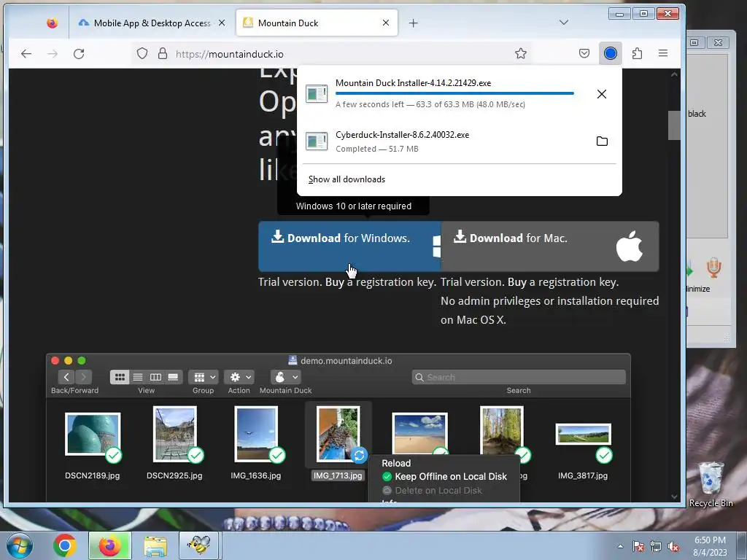
Task: Click the tracking protection shield icon
Action: (142, 53)
